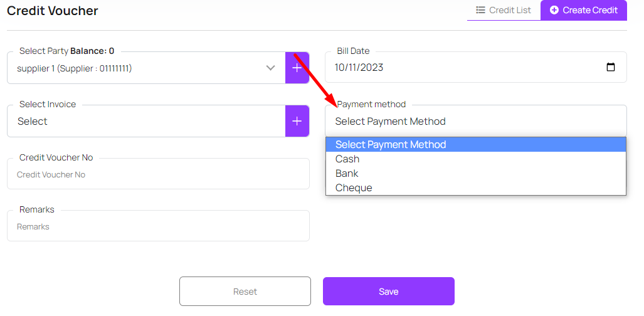
Task: Click into the Remarks text field
Action: point(158,227)
